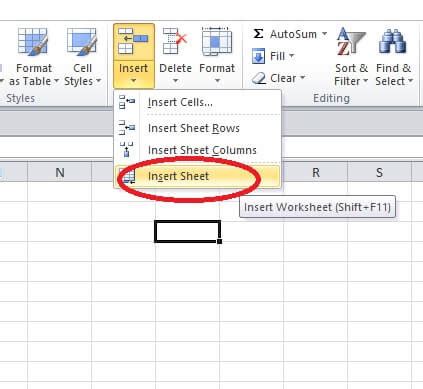Click the Cell Styles icon
The image size is (423, 389).
pos(82,42)
